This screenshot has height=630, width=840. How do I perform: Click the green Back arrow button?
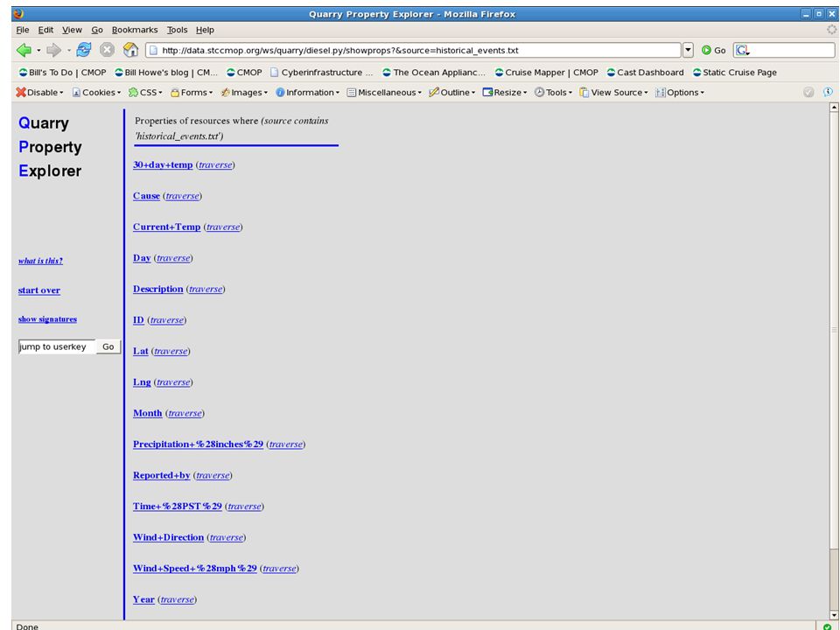point(24,51)
